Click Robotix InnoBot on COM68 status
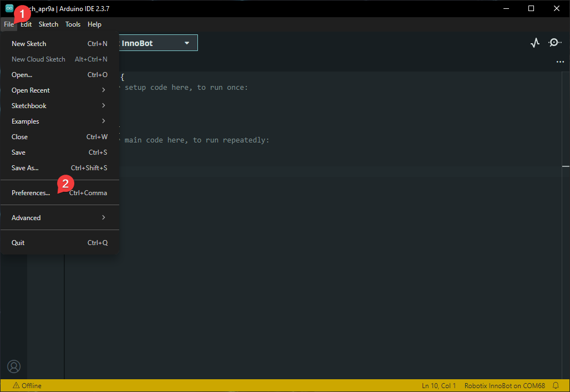The width and height of the screenshot is (570, 392). pos(505,385)
